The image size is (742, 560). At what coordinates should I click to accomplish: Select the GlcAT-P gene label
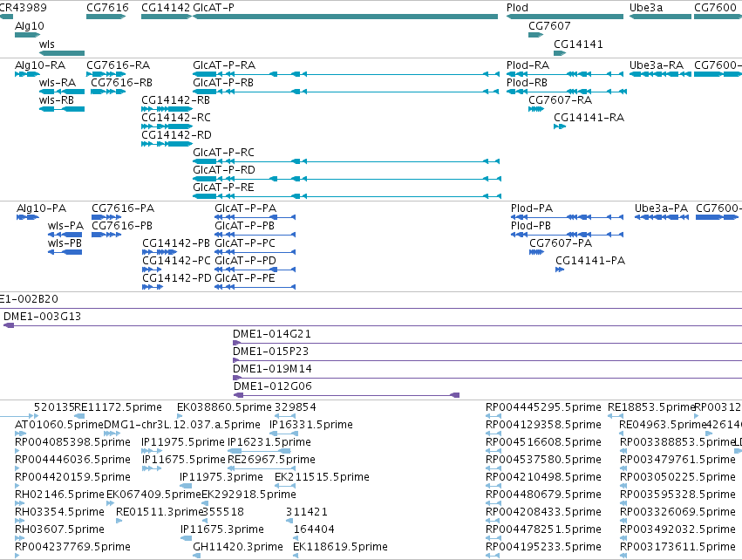(x=214, y=8)
